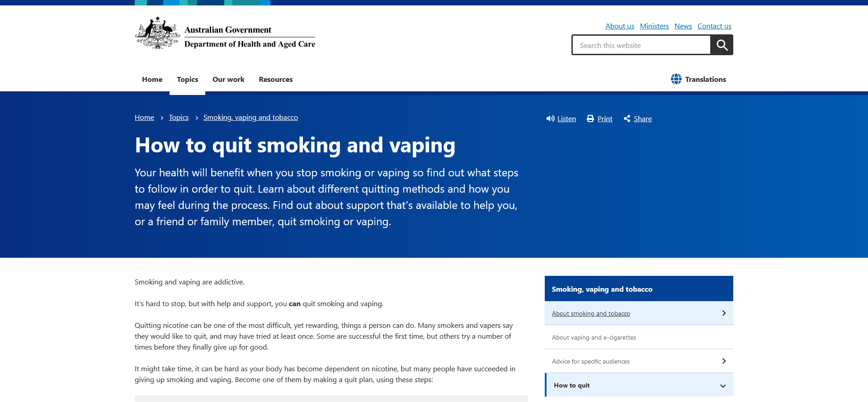Open About vaping and e-cigarettes sidebar item
Screen dimensions: 868x402
(x=594, y=337)
